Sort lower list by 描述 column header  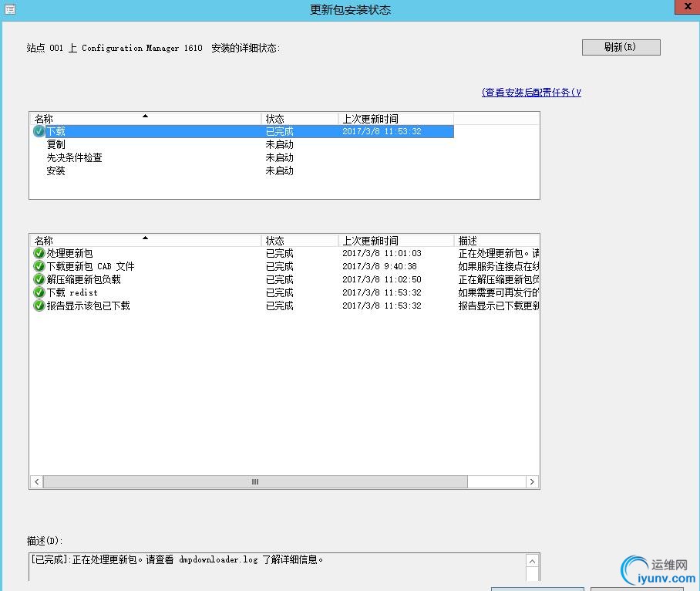[x=496, y=241]
